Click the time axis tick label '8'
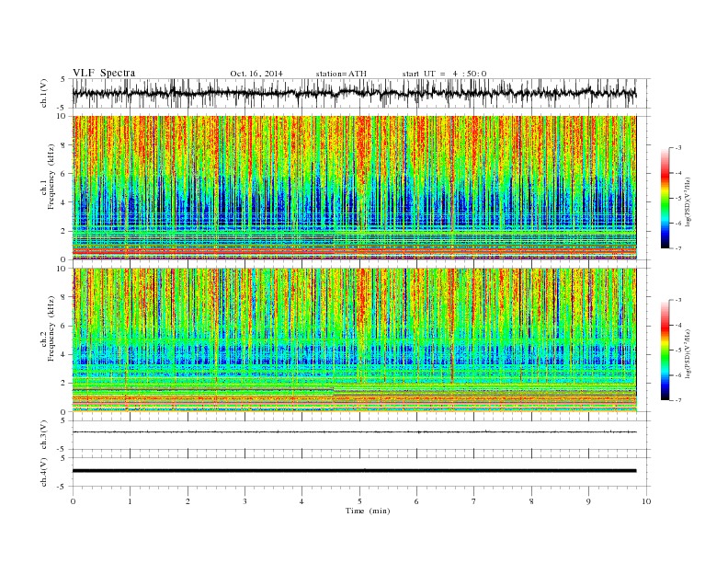Image resolution: width=728 pixels, height=563 pixels. (531, 501)
